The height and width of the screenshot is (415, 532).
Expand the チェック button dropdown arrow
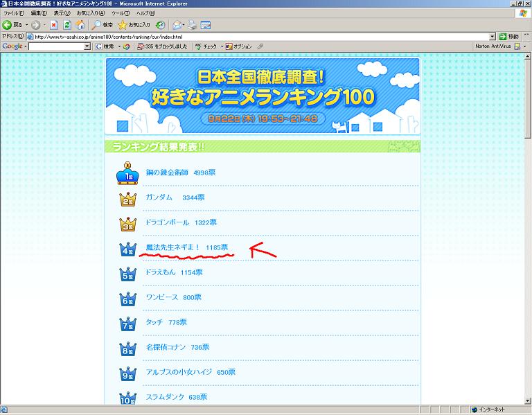coord(222,46)
